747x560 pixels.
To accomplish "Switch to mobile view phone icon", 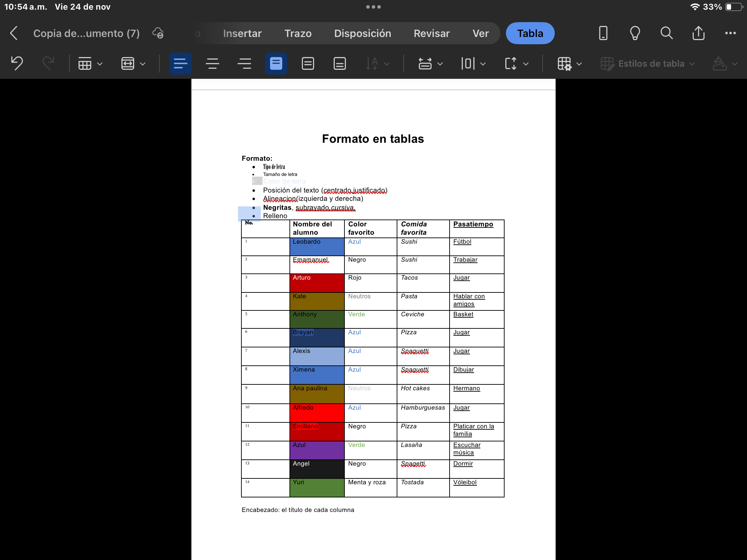I will coord(603,33).
